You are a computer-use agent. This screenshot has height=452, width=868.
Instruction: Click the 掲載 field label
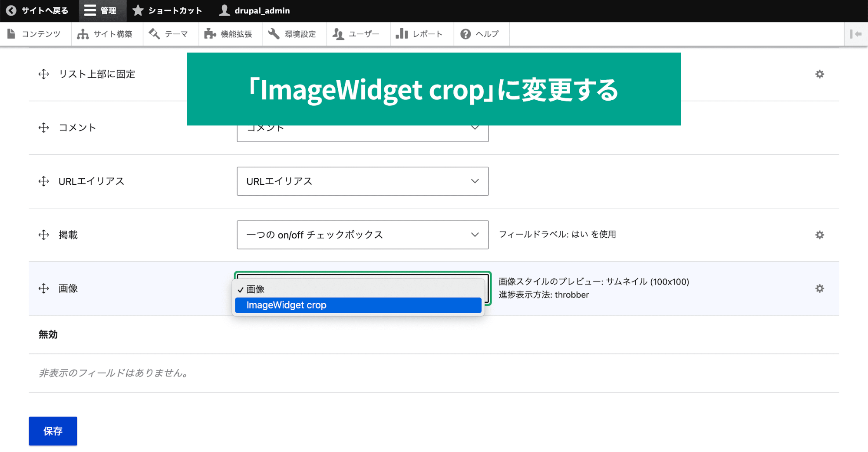(68, 235)
